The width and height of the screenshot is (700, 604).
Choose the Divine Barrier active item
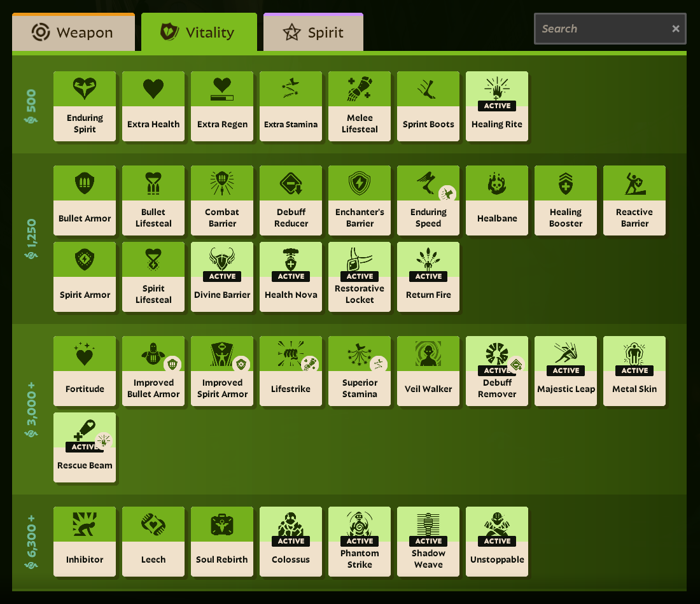tap(222, 276)
